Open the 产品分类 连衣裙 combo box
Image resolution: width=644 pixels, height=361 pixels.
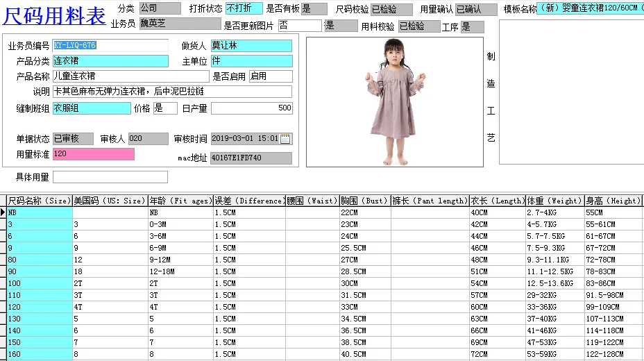tap(110, 61)
